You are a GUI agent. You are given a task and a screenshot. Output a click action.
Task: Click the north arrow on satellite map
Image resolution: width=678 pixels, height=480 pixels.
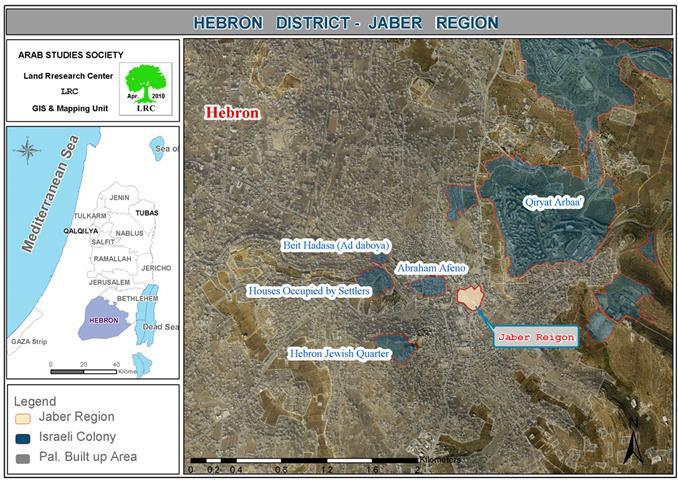pos(632,441)
